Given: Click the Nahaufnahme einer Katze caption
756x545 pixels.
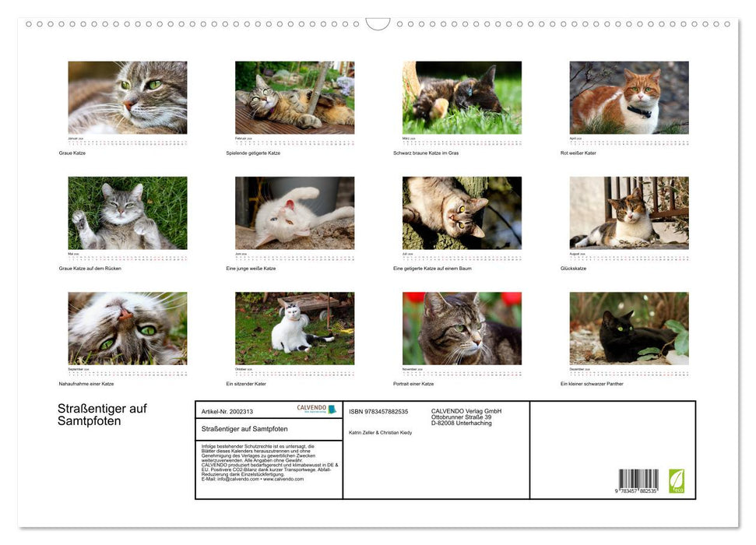Looking at the screenshot, I should [x=86, y=384].
